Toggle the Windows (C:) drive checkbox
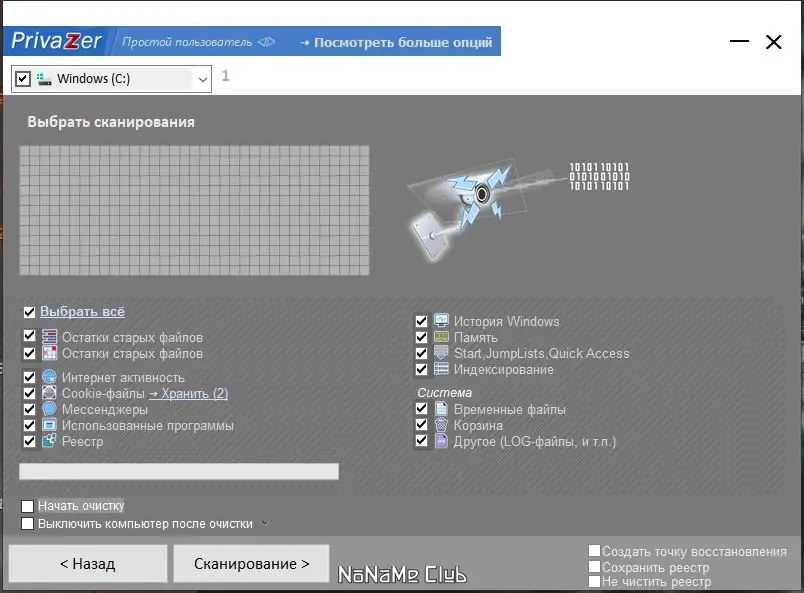This screenshot has height=593, width=804. tap(23, 79)
